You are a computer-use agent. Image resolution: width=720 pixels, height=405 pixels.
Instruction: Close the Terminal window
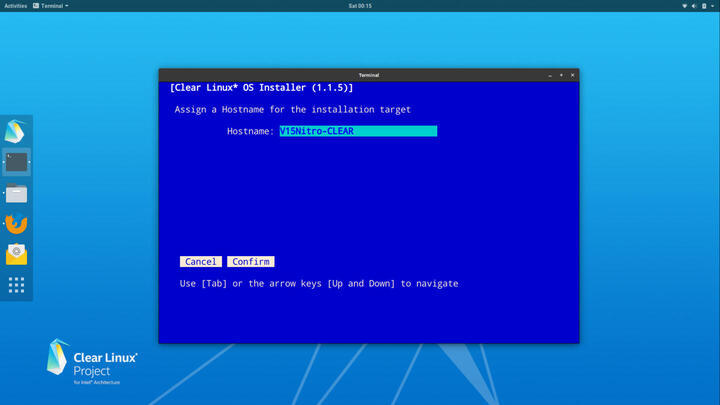573,75
